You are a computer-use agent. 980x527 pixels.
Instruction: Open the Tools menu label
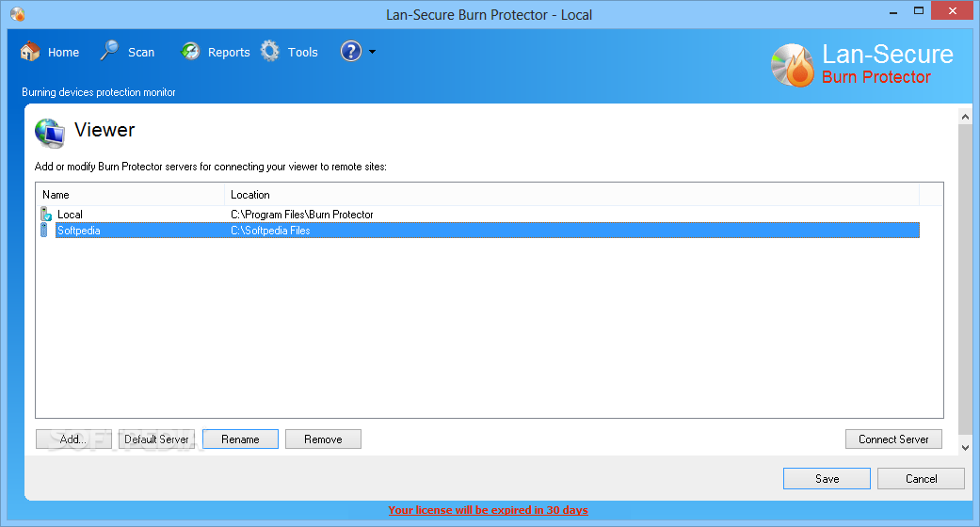coord(302,53)
